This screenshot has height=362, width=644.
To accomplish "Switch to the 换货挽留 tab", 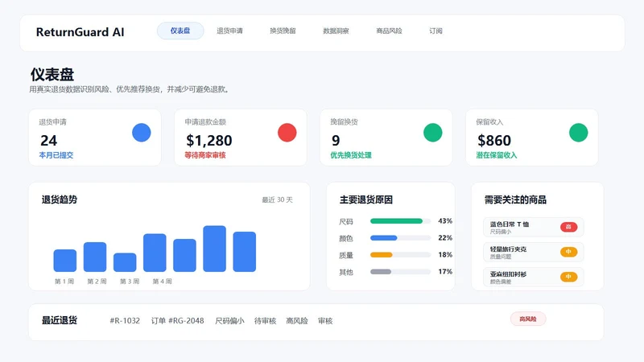I will pyautogui.click(x=283, y=31).
